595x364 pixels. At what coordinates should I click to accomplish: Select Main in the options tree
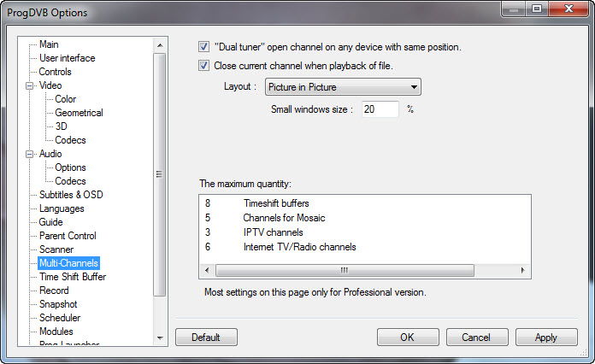[49, 44]
